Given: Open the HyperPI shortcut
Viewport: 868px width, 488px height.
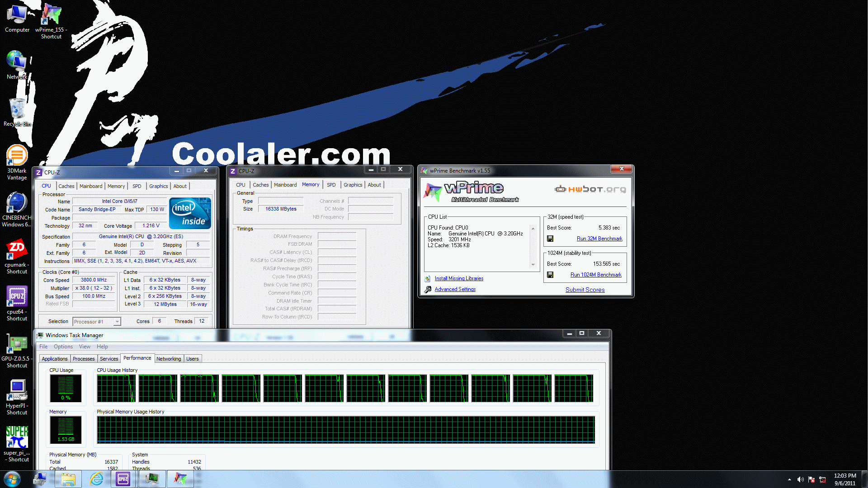Looking at the screenshot, I should (17, 397).
